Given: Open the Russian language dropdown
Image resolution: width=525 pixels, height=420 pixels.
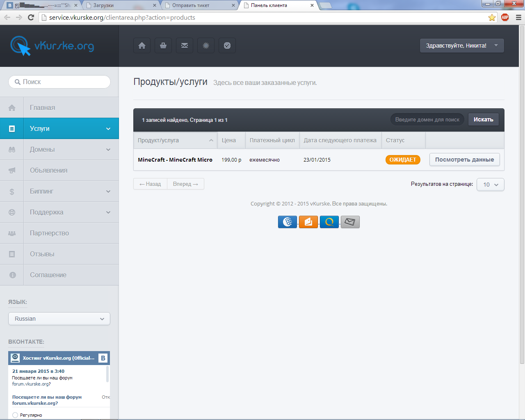Looking at the screenshot, I should (59, 319).
